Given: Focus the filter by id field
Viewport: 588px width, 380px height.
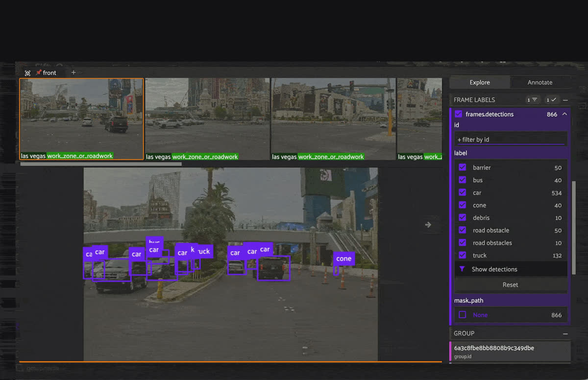Looking at the screenshot, I should click(511, 140).
